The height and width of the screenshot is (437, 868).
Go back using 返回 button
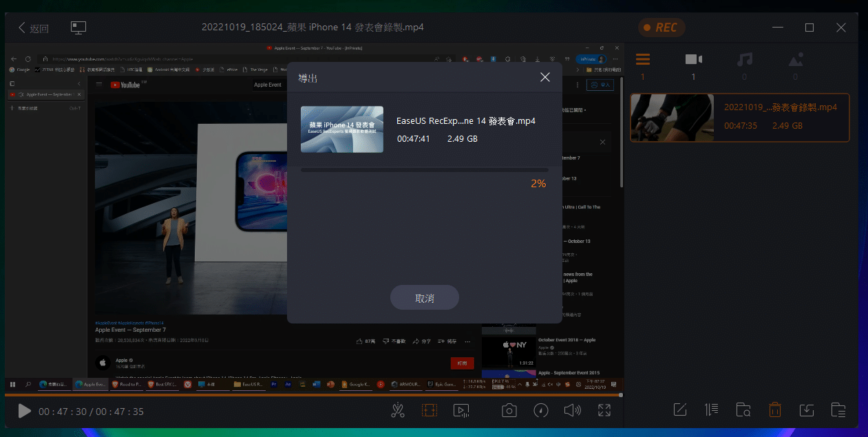pyautogui.click(x=34, y=28)
